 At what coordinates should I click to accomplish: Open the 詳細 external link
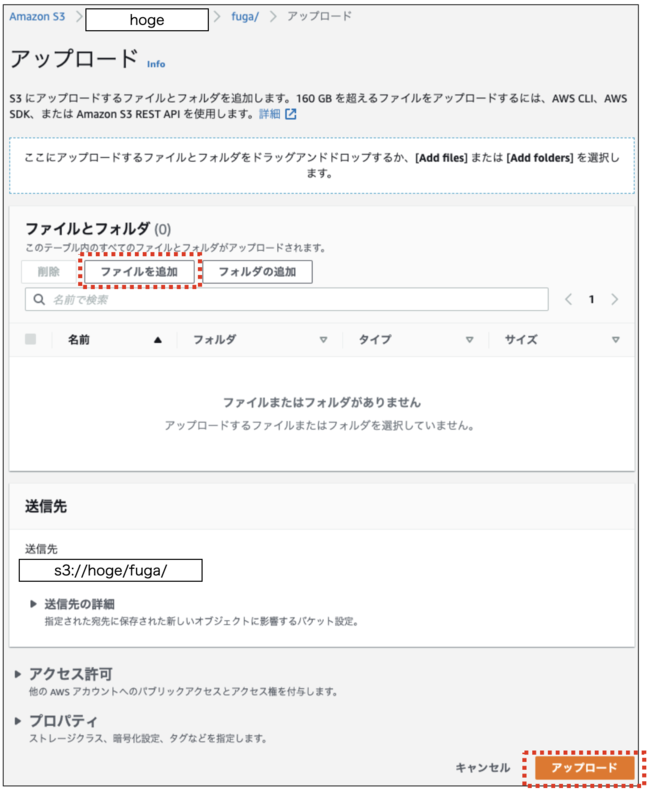pyautogui.click(x=269, y=114)
